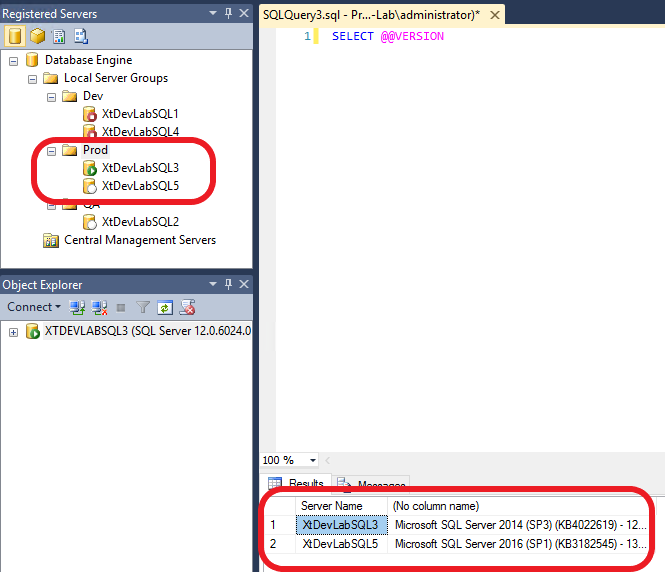The height and width of the screenshot is (572, 665).
Task: Open Registered Servers window position dropdown
Action: point(213,13)
